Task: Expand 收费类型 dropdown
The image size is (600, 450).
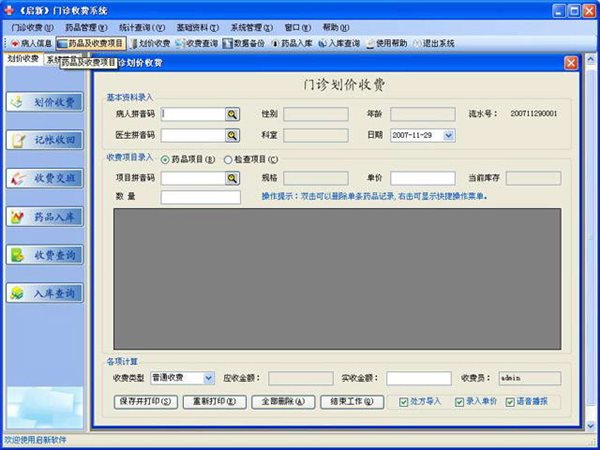Action: point(208,378)
